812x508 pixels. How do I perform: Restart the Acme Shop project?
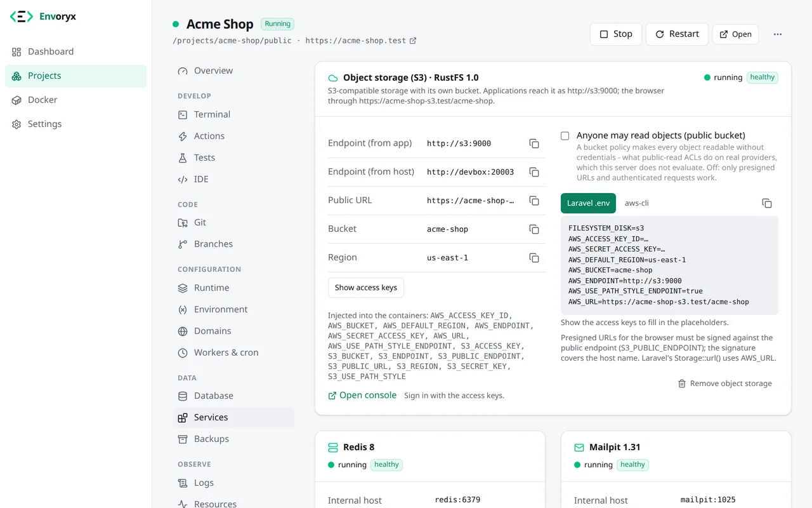pyautogui.click(x=677, y=34)
